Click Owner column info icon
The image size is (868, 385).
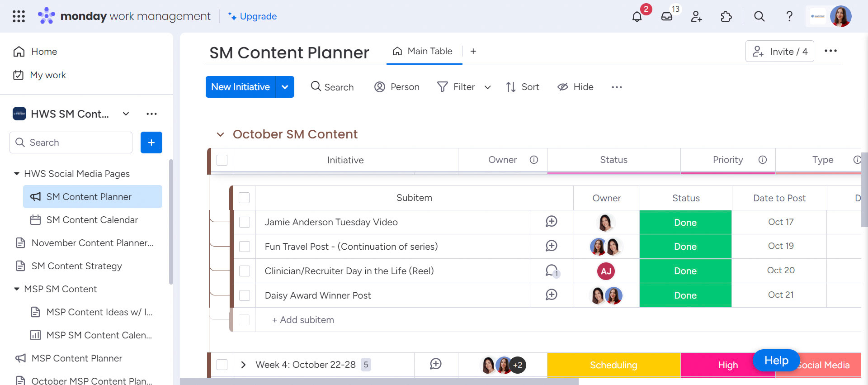[534, 160]
